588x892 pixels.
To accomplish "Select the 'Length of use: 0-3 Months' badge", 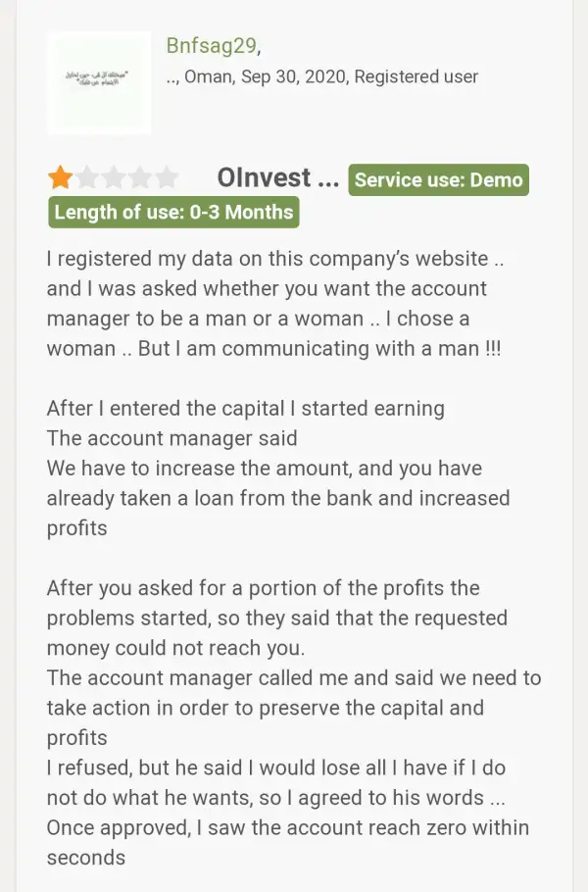I will coord(173,212).
